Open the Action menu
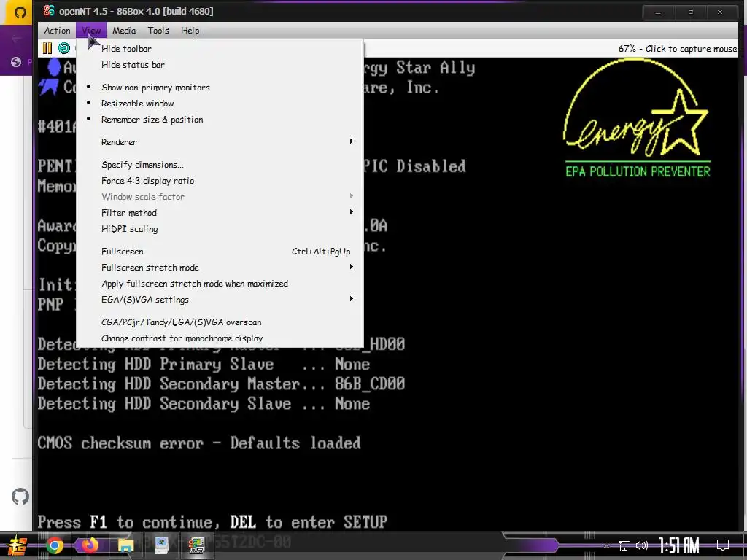 pyautogui.click(x=57, y=31)
